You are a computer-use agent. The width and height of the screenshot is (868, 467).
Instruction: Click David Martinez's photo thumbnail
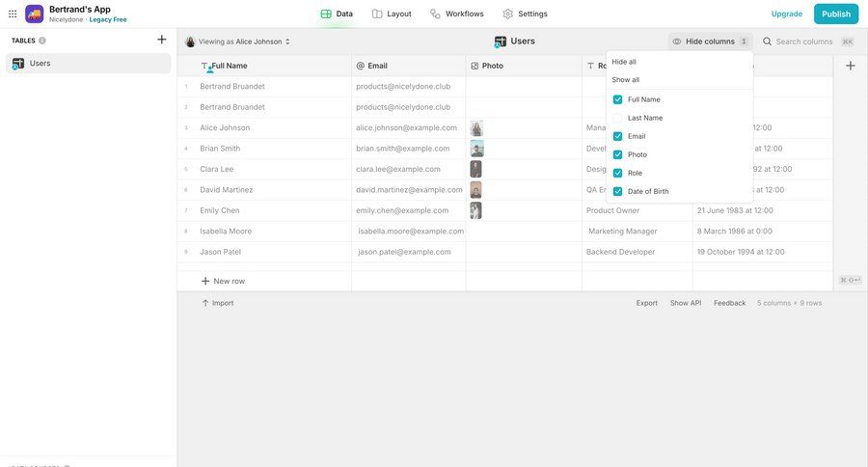(x=475, y=190)
